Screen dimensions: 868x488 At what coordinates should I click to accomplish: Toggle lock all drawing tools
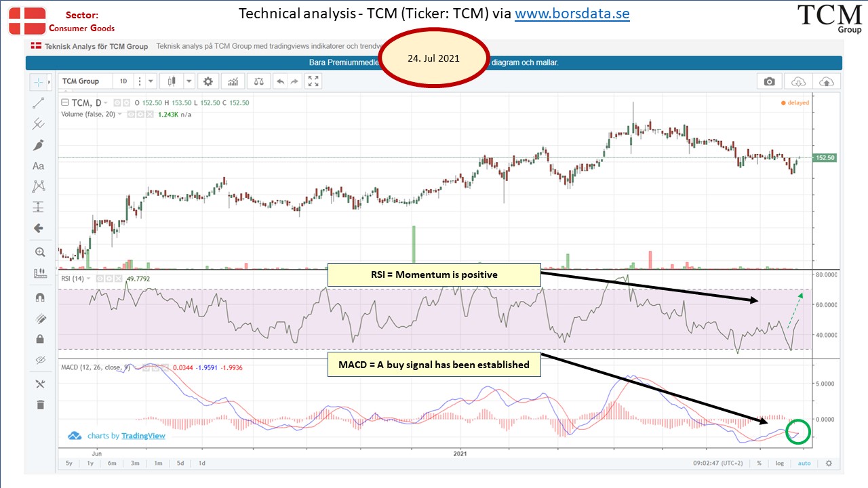pyautogui.click(x=39, y=339)
